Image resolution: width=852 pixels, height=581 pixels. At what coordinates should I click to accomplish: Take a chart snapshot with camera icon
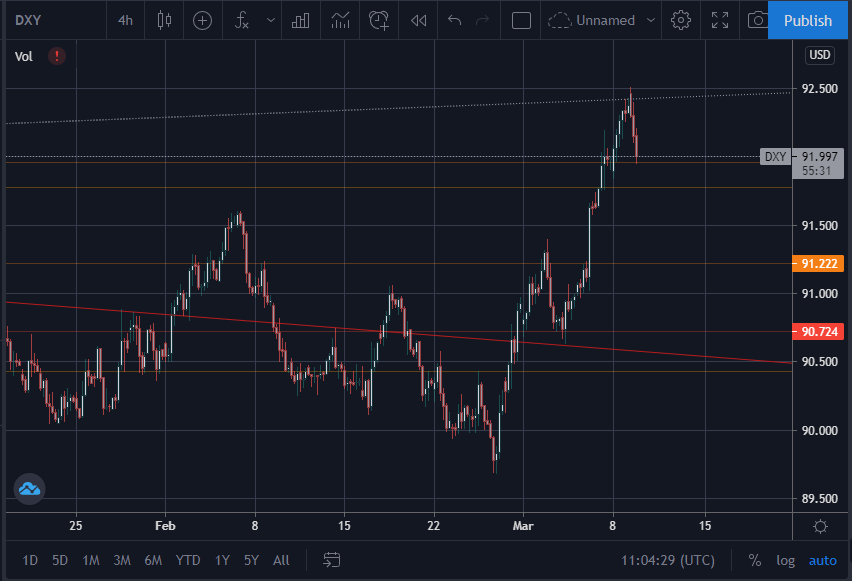click(757, 21)
